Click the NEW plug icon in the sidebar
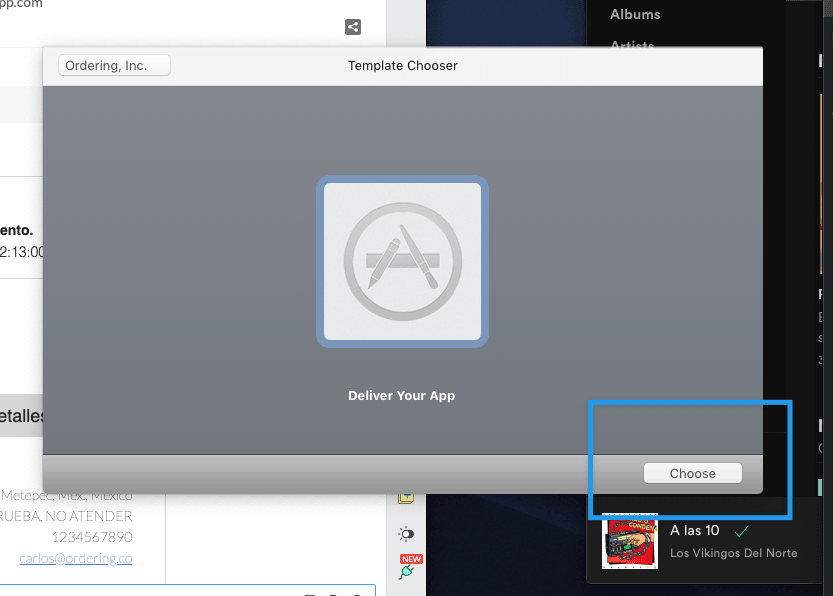 coord(409,567)
